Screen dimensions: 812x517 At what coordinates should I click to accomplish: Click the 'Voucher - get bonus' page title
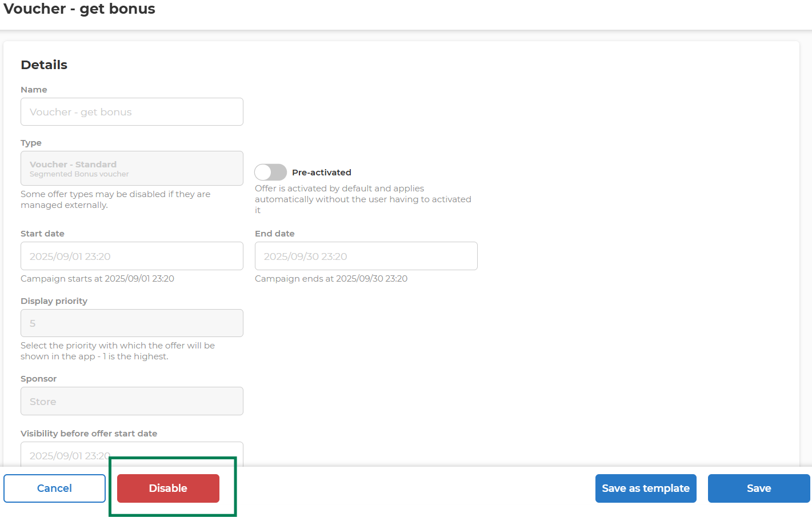click(x=79, y=9)
